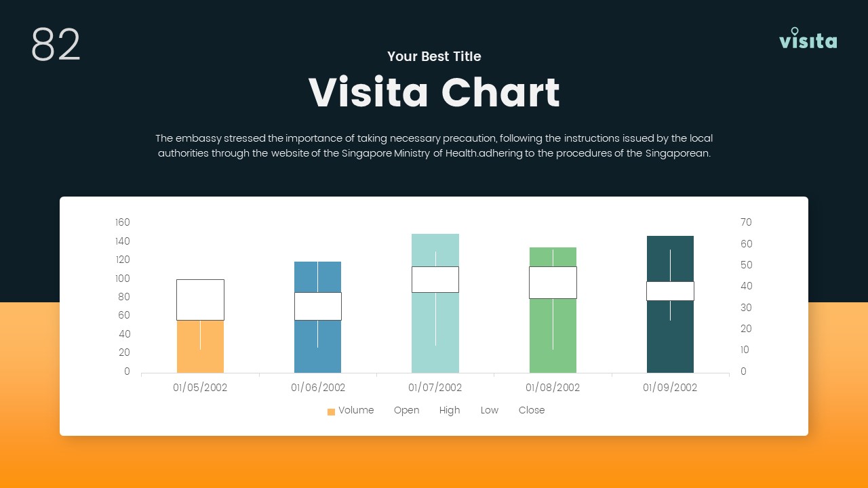Click the white open-close box on 01/08/2002
The width and height of the screenshot is (868, 488).
point(553,282)
